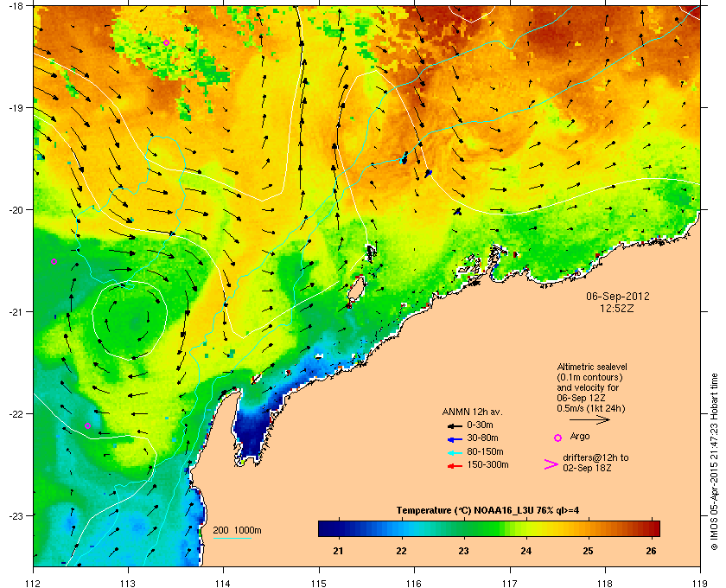Viewport: 726px width, 588px height.
Task: Click the colorbar tick label 21
Action: (339, 551)
